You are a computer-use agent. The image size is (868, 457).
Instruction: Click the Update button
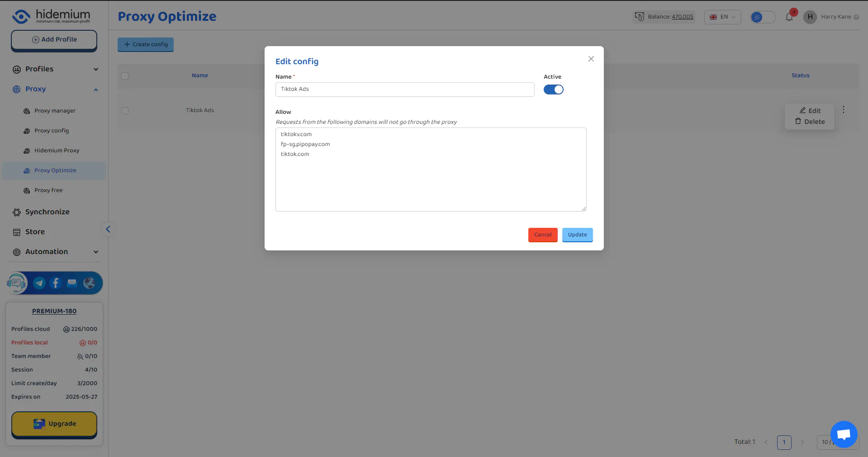click(x=577, y=235)
